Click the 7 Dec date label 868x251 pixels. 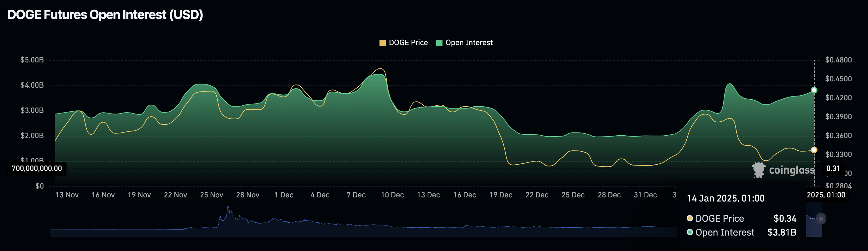[356, 195]
